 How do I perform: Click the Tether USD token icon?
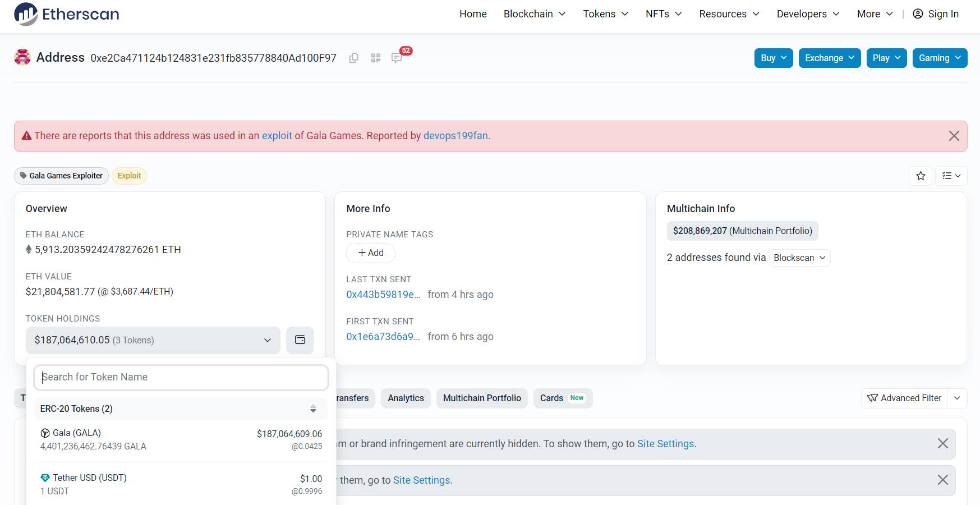45,478
